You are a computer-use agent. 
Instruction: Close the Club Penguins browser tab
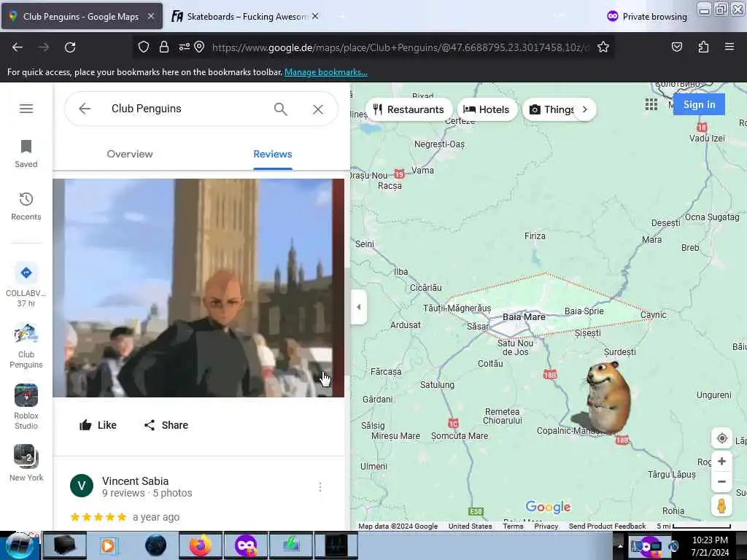[150, 16]
